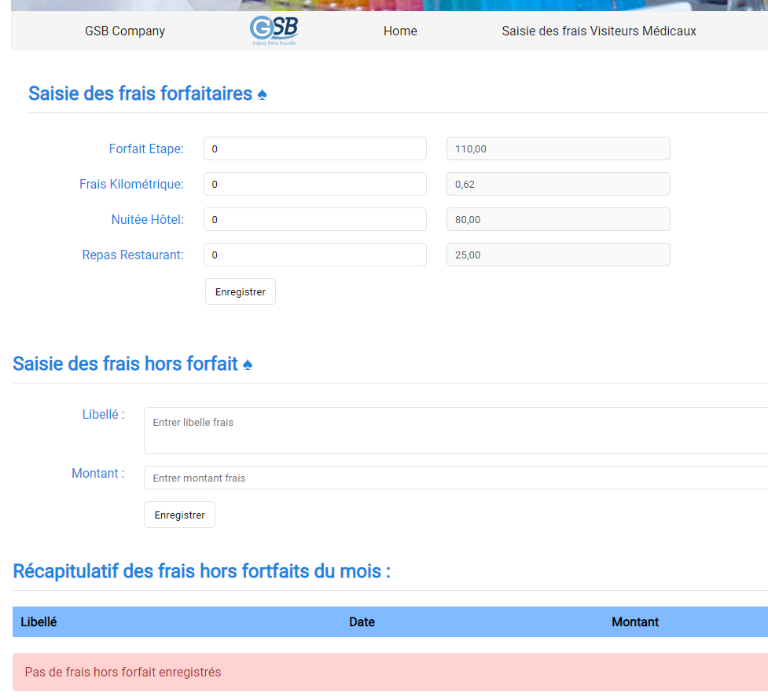The height and width of the screenshot is (700, 768).
Task: Focus the Montant frais input
Action: point(455,478)
